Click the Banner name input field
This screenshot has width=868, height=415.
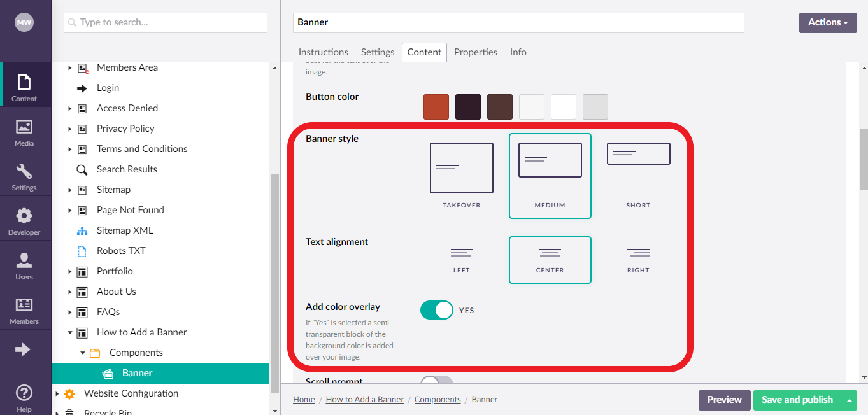click(x=518, y=22)
